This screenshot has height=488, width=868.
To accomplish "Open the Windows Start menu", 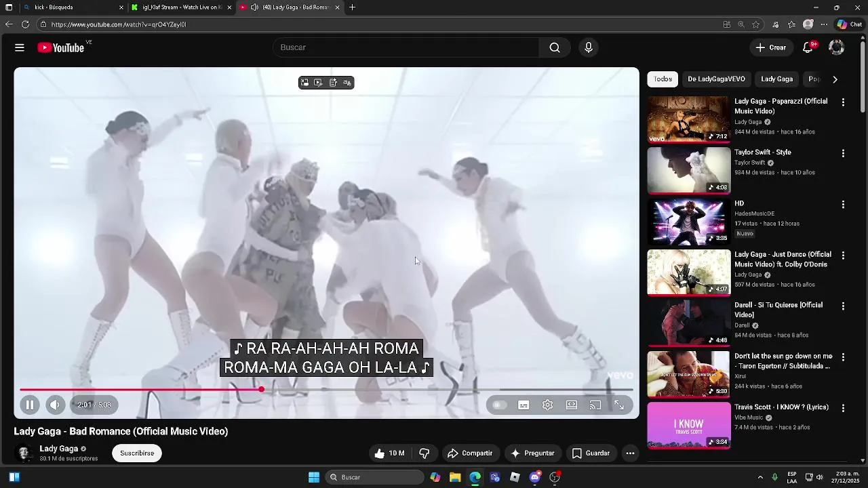I will [314, 477].
